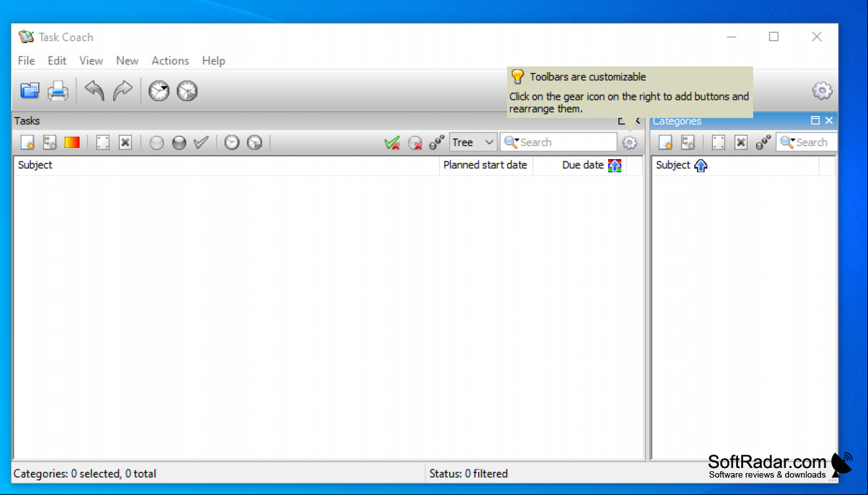Maximize the Categories pane
This screenshot has height=495, width=868.
coord(815,120)
